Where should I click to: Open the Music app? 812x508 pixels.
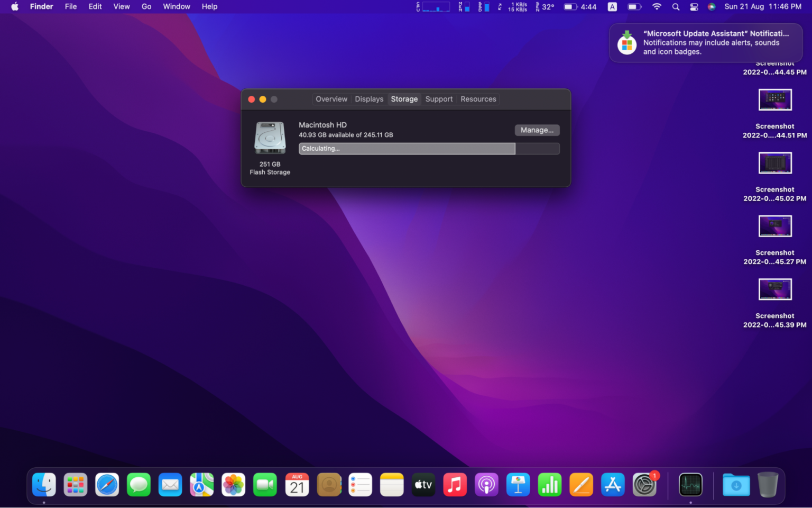pos(455,485)
